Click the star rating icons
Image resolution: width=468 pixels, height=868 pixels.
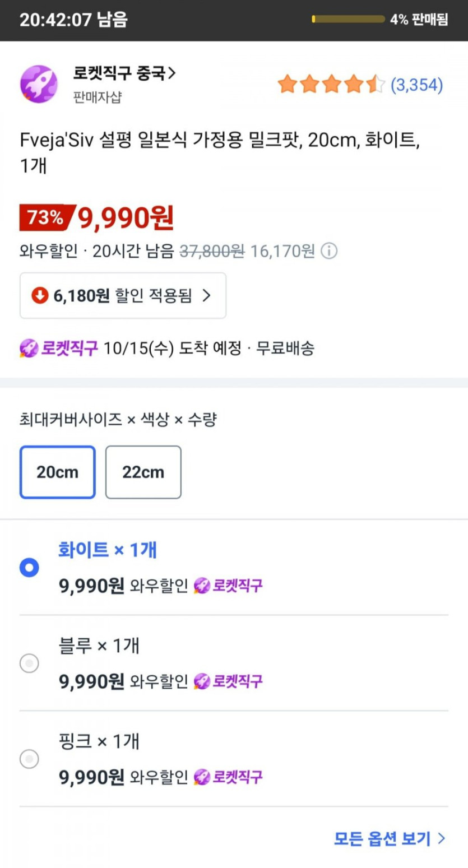click(x=331, y=85)
